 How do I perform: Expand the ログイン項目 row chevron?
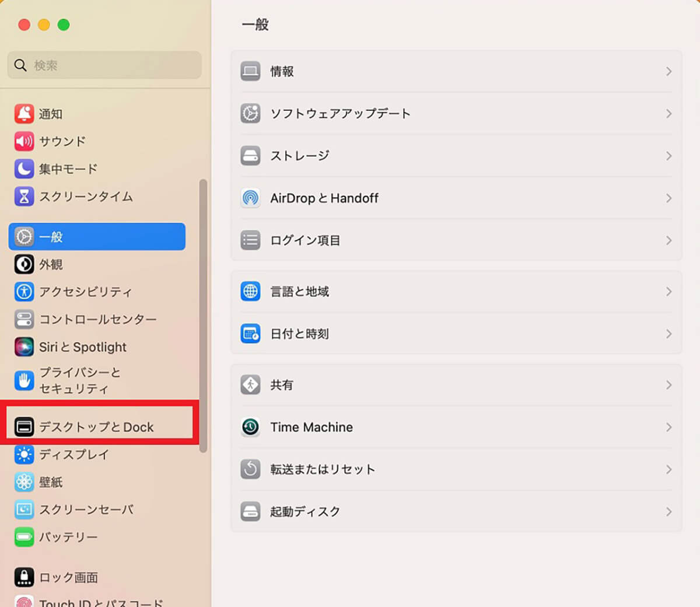668,240
